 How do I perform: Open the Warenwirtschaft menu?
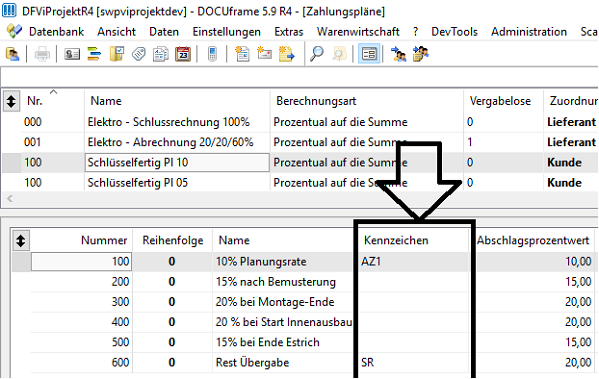(358, 32)
